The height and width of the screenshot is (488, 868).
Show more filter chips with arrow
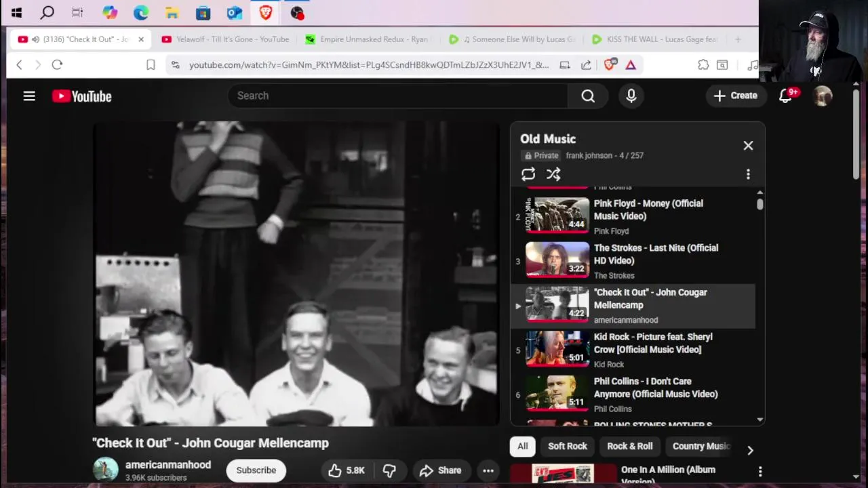[750, 450]
